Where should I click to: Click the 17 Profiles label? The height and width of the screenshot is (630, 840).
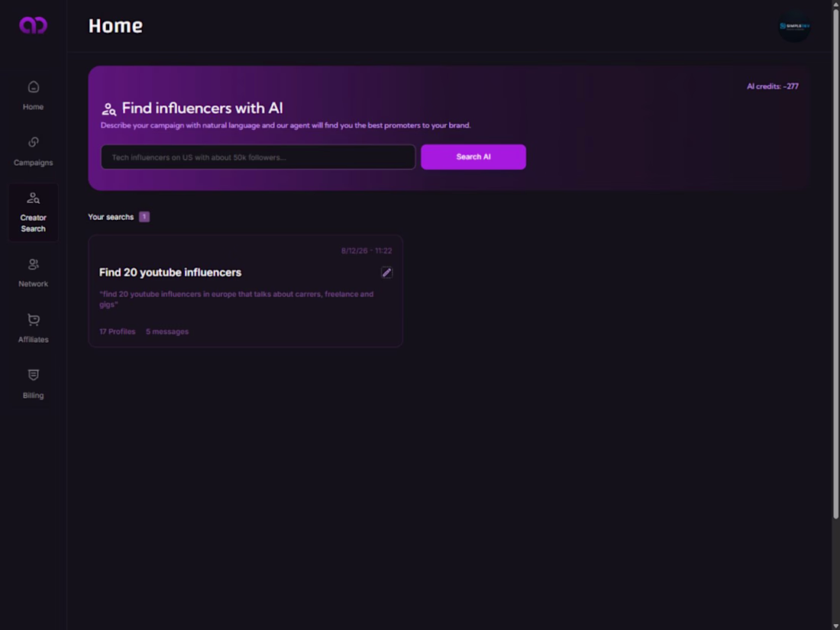click(118, 331)
